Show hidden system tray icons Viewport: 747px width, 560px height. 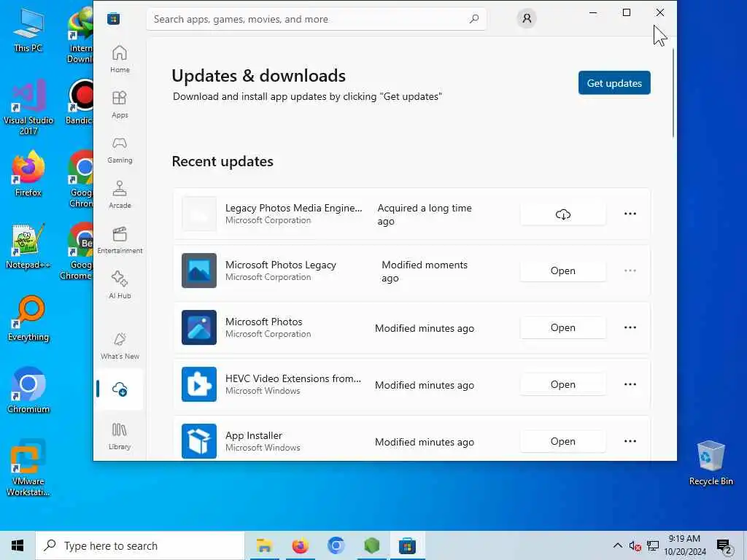(x=617, y=545)
